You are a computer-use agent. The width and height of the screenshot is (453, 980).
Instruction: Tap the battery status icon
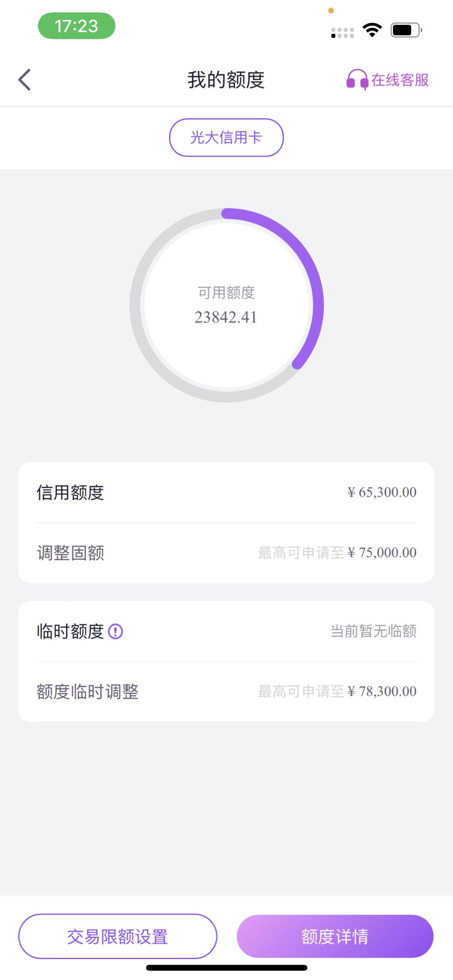[x=406, y=30]
